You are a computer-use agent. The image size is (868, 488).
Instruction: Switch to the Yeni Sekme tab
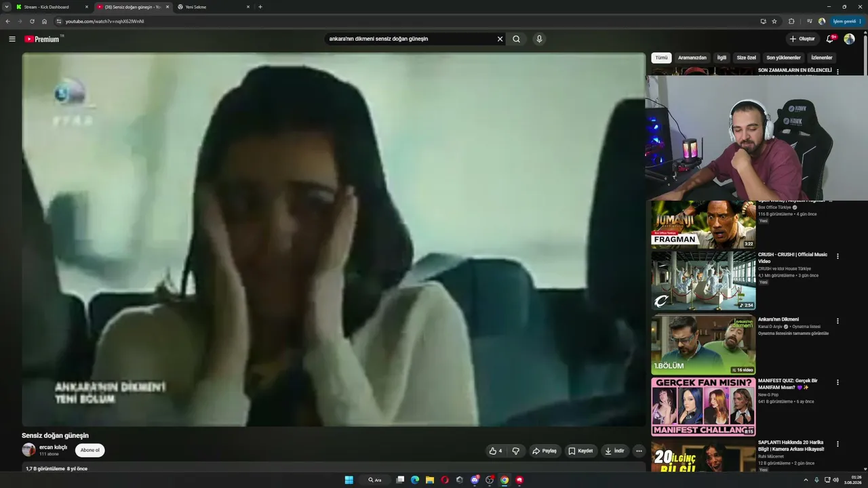coord(214,7)
